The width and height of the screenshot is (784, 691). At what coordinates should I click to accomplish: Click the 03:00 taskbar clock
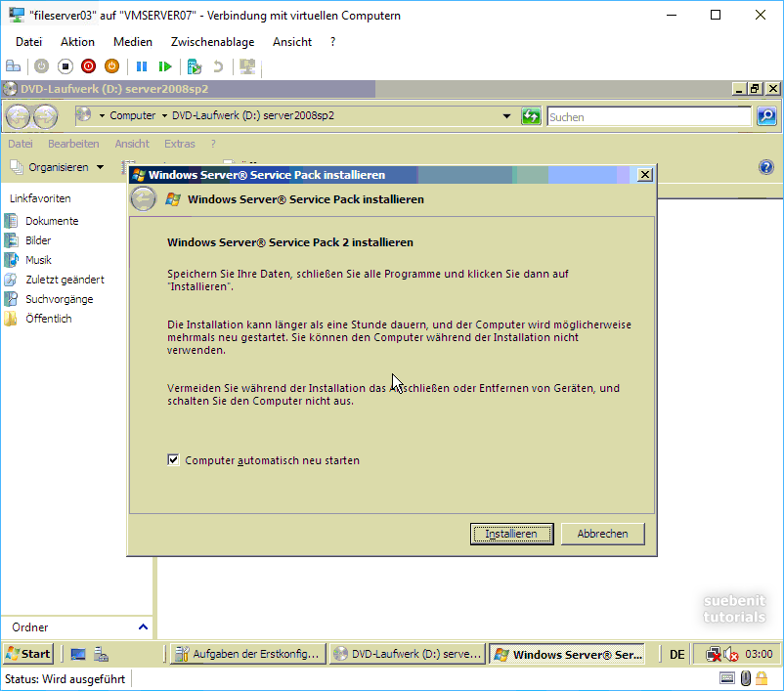pyautogui.click(x=759, y=654)
